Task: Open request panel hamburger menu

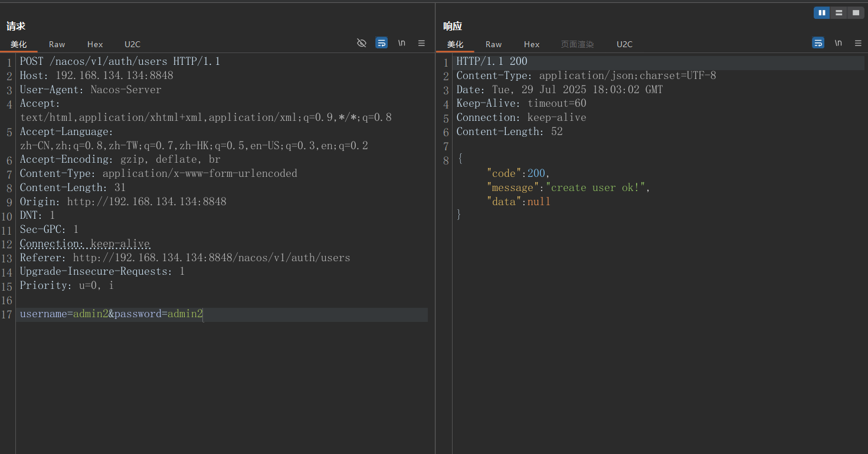Action: coord(421,43)
